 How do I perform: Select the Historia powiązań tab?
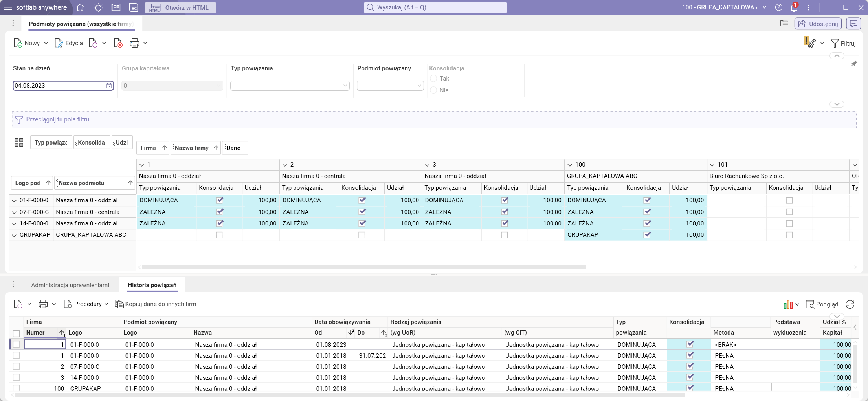[152, 285]
